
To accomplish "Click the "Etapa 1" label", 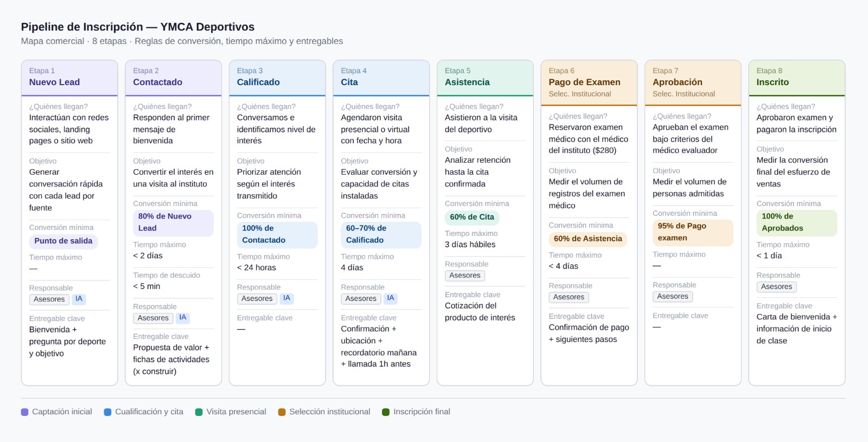I will (42, 71).
